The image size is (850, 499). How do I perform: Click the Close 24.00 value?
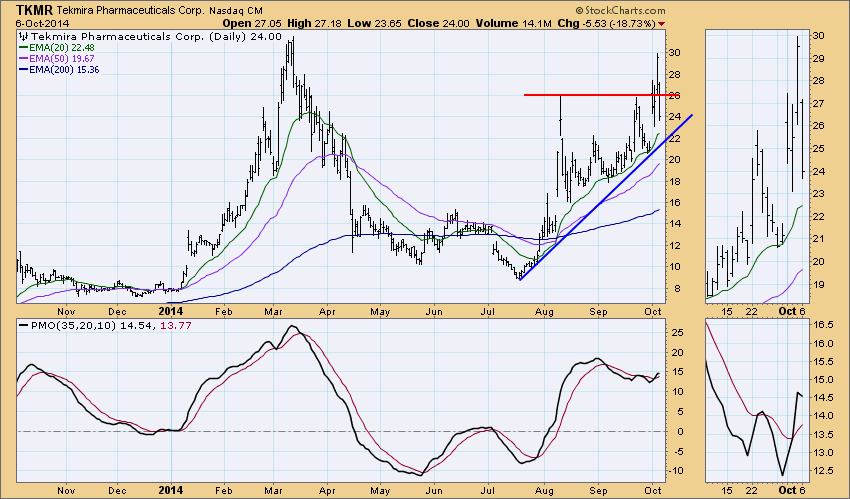[x=438, y=23]
